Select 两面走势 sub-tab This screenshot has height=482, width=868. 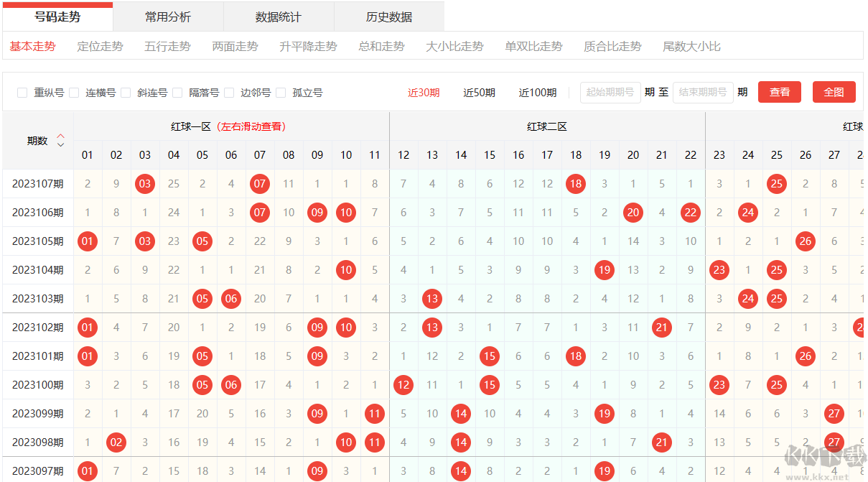click(235, 47)
